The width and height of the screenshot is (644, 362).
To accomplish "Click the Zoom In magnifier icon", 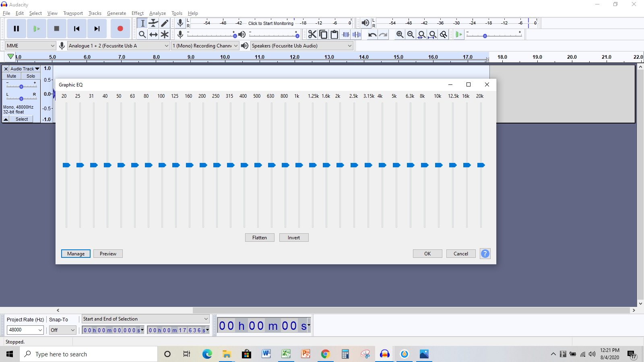I will coord(400,35).
